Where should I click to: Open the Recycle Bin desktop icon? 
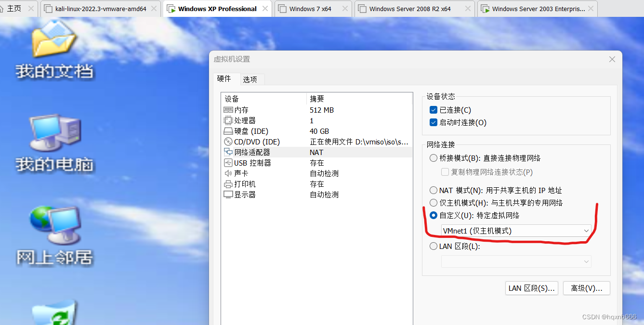(x=54, y=312)
